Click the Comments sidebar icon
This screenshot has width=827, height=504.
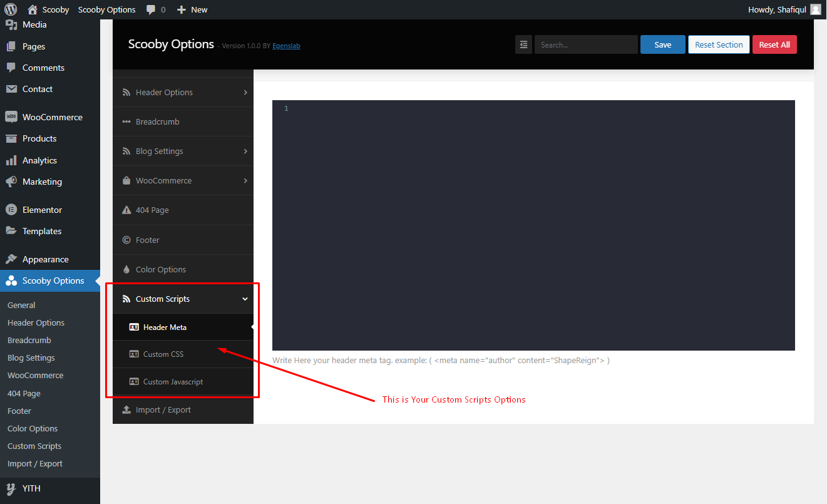tap(11, 68)
